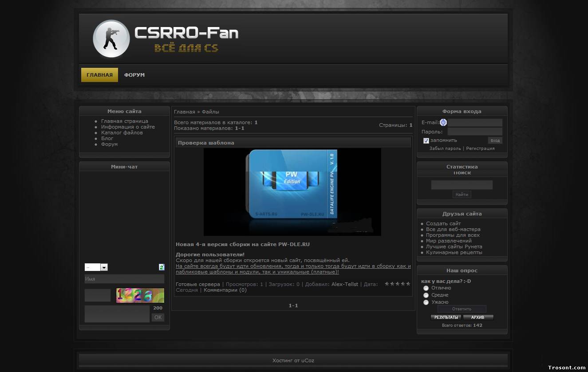Submit the poll with "Ответить" button
Image resolution: width=588 pixels, height=372 pixels.
(x=462, y=309)
